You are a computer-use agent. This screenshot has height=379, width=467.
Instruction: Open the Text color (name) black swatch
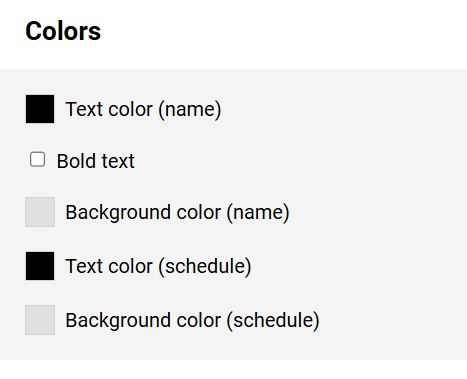click(x=40, y=109)
